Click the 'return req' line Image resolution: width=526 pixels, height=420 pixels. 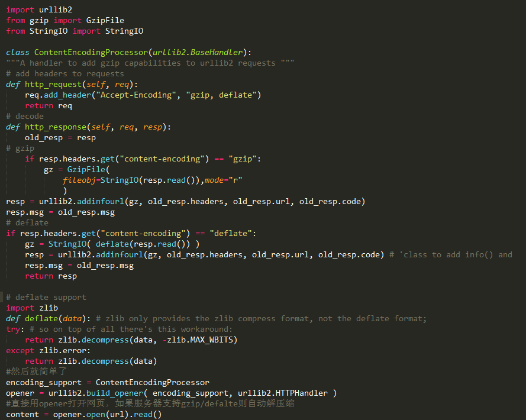click(49, 106)
